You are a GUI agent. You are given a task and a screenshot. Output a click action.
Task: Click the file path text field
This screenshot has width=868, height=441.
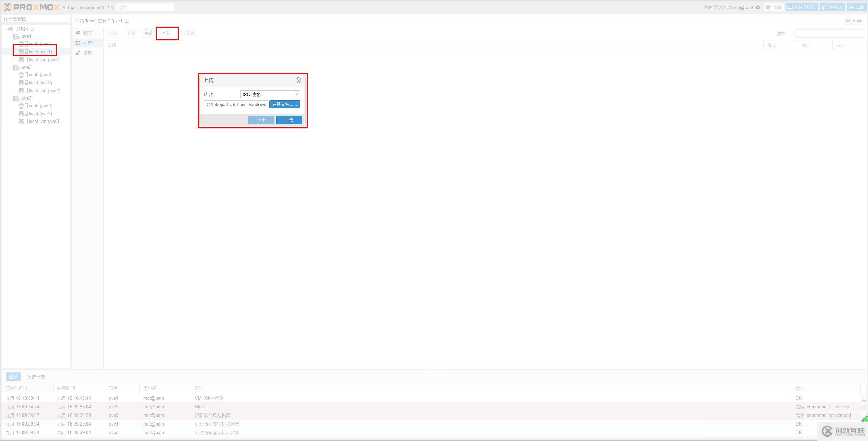[x=236, y=104]
